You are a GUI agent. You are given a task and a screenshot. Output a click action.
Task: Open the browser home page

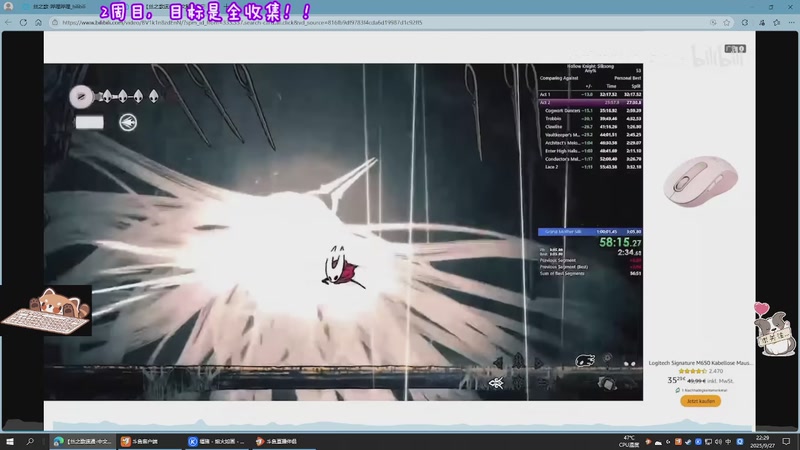tap(38, 22)
